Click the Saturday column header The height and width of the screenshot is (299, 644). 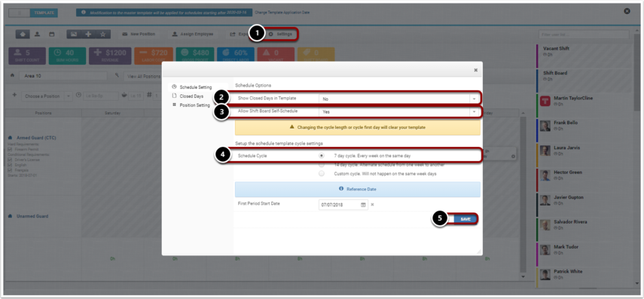pos(112,113)
